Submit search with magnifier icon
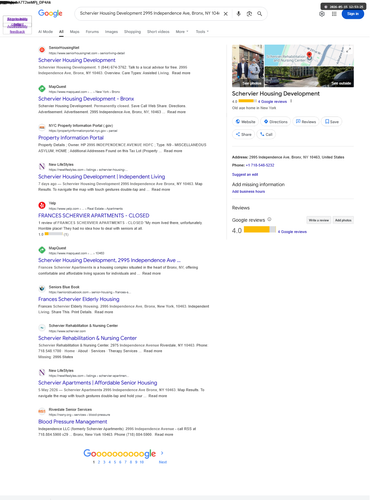This screenshot has height=500, width=374. (259, 14)
